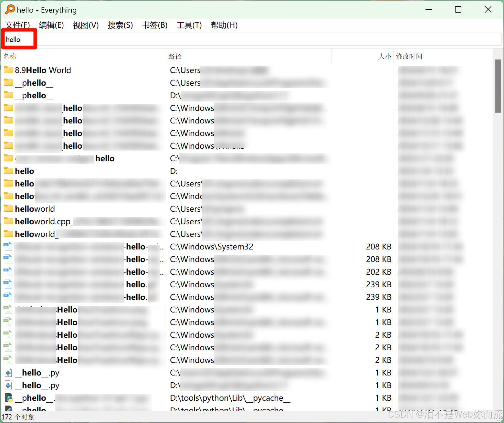Click compiled Python icon of __phello__ 1 KB file
This screenshot has width=504, height=423.
pos(9,398)
